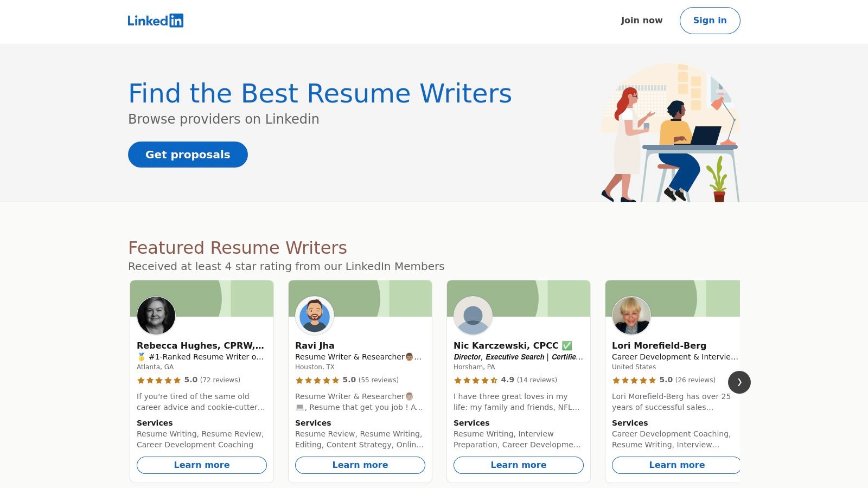This screenshot has width=868, height=488.
Task: Click Ravi Jha's profile avatar
Action: pyautogui.click(x=315, y=316)
